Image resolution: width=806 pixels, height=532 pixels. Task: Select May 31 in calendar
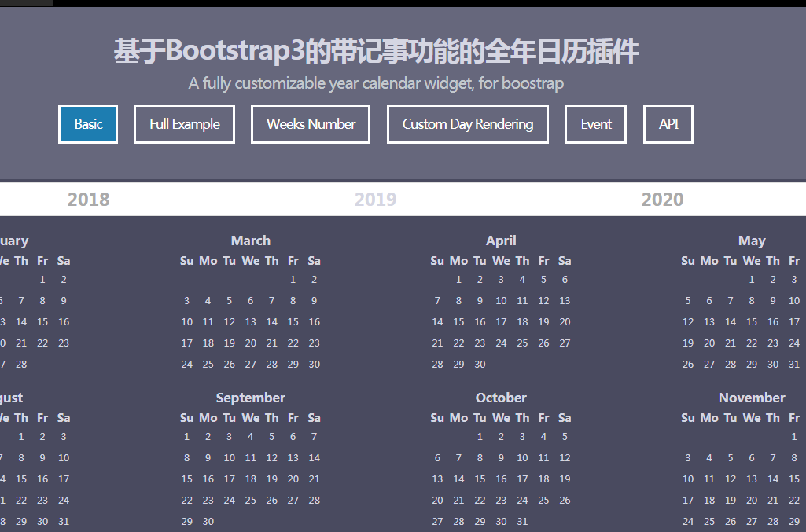794,364
